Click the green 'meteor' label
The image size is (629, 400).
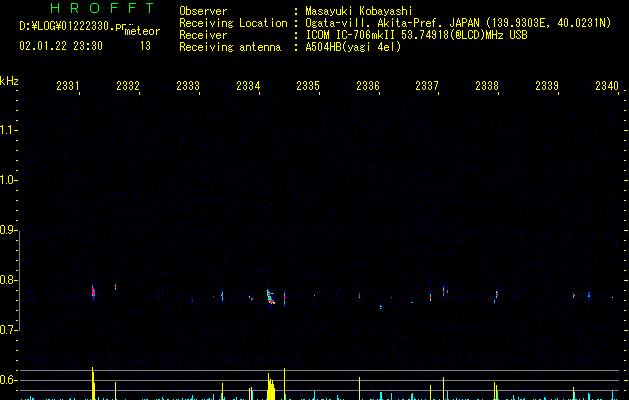coord(142,31)
